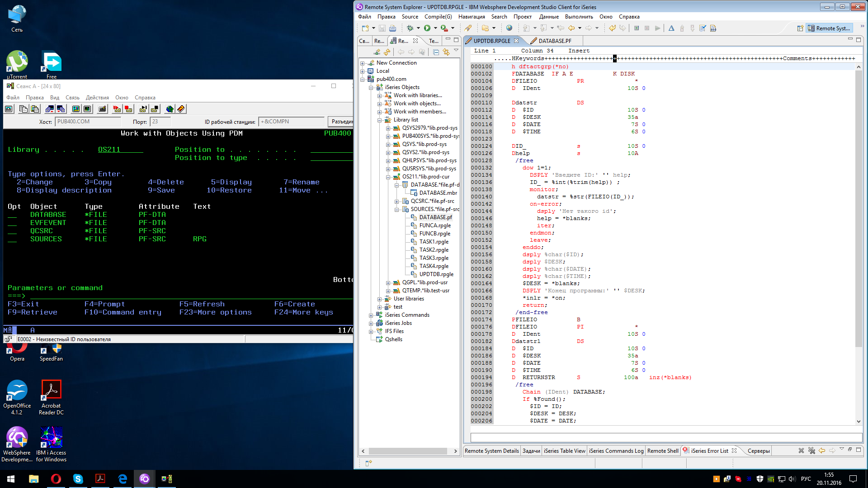Expand the QCSRC source file node
Image resolution: width=868 pixels, height=488 pixels.
click(396, 201)
